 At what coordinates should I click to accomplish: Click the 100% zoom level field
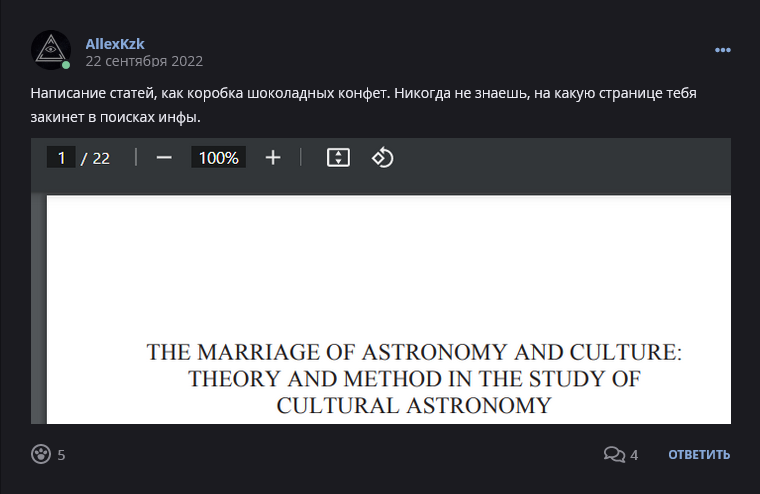(x=219, y=158)
